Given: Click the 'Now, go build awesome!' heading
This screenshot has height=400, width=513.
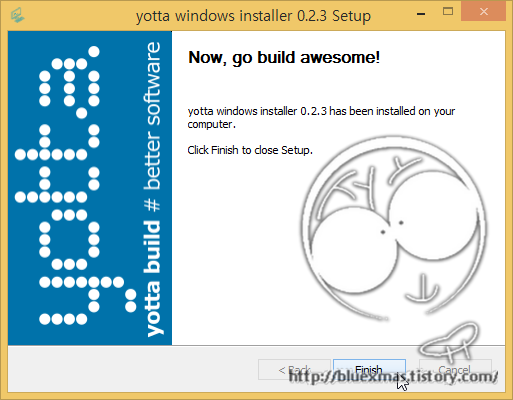Looking at the screenshot, I should point(284,57).
